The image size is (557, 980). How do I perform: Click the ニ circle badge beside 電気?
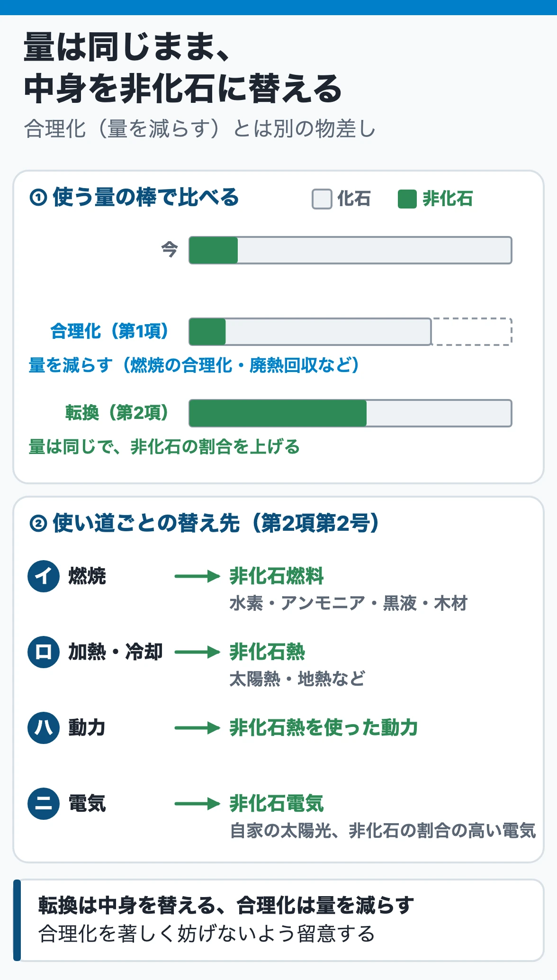[44, 804]
